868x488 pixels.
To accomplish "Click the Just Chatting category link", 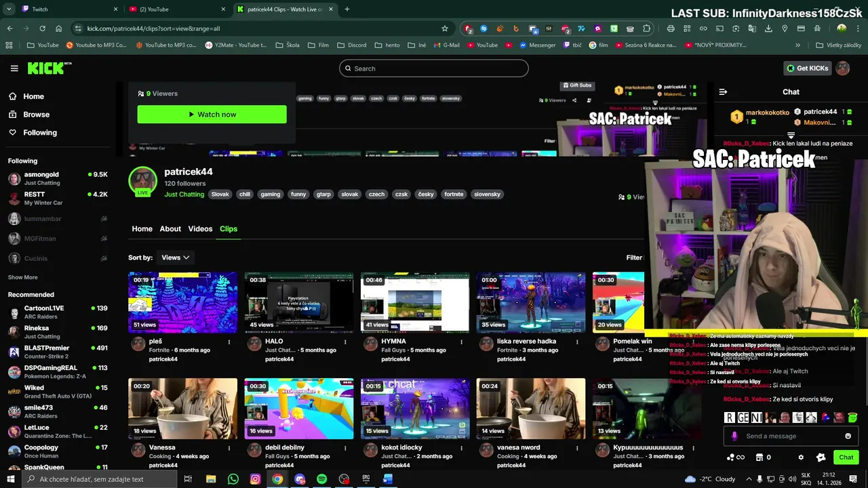I will (x=184, y=195).
